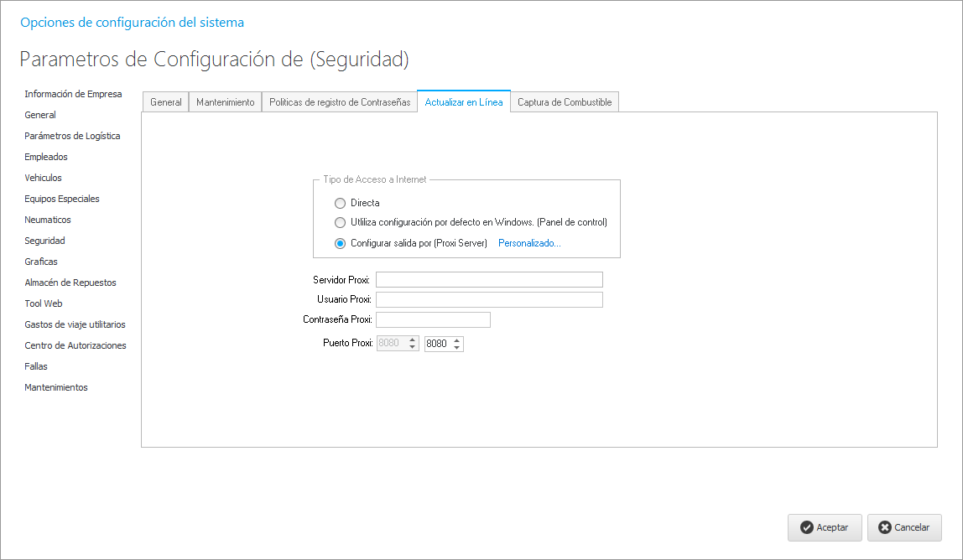Decrease the enabled Puerto Proxi value

pyautogui.click(x=456, y=347)
